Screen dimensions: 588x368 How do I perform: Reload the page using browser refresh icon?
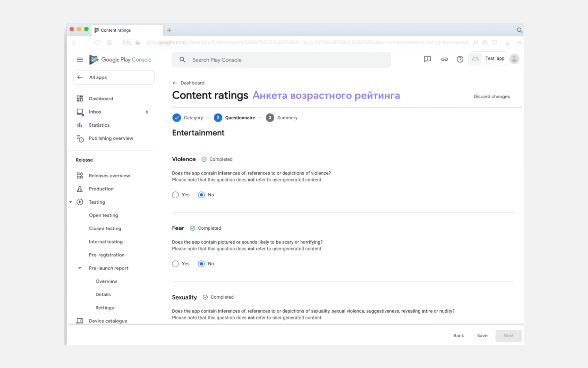pyautogui.click(x=97, y=43)
